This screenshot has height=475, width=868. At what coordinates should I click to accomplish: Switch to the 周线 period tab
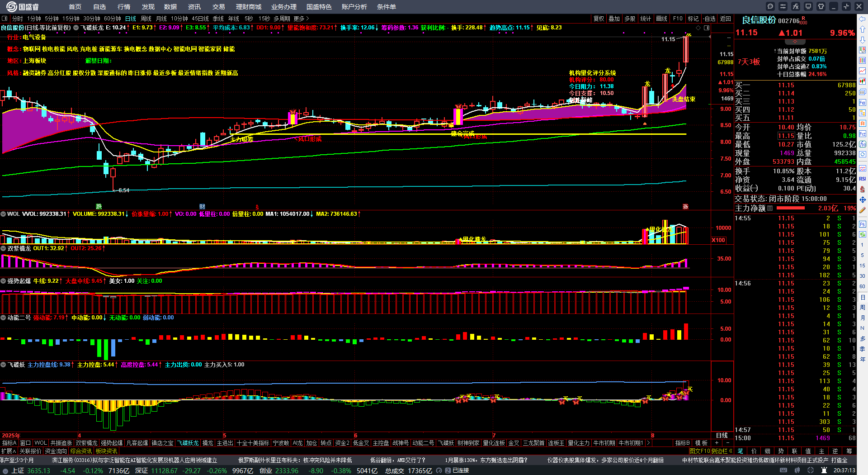146,19
